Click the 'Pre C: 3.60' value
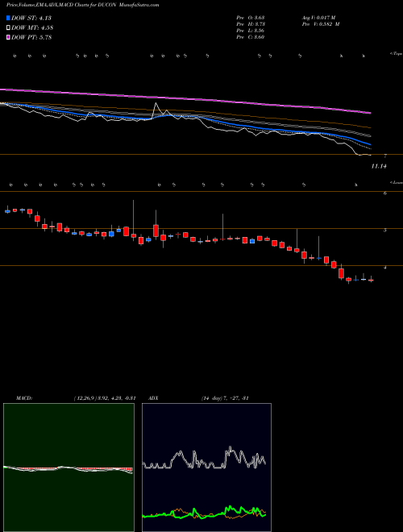Screen dimensions: 403x532 tap(251, 37)
